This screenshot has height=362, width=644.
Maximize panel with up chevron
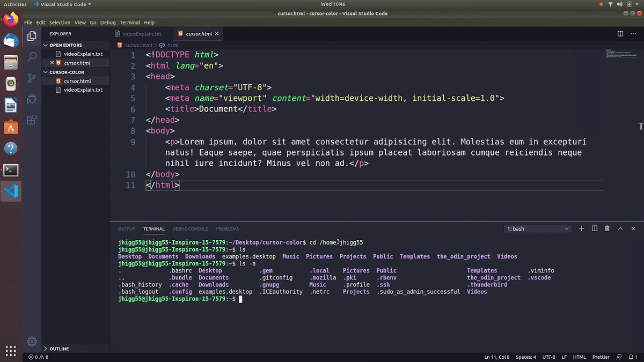620,228
